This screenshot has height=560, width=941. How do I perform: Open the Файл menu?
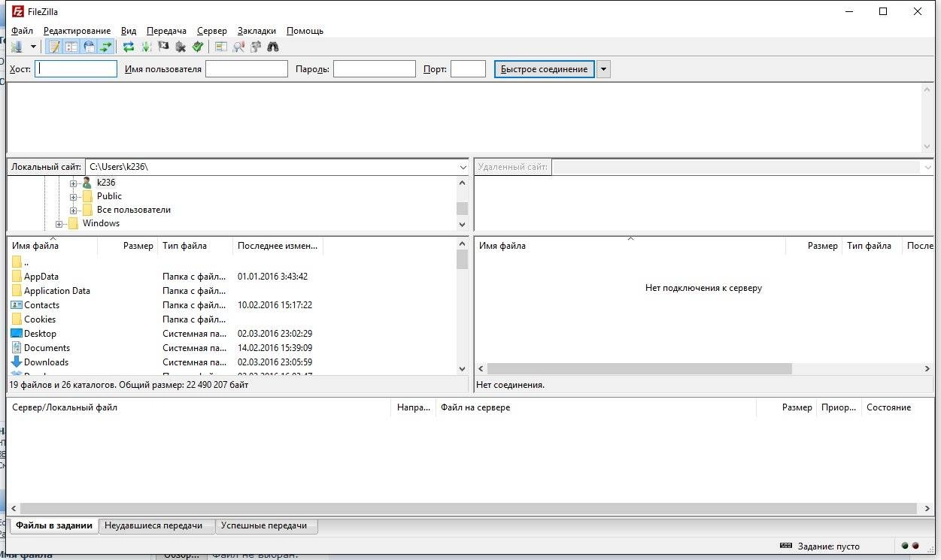[22, 31]
